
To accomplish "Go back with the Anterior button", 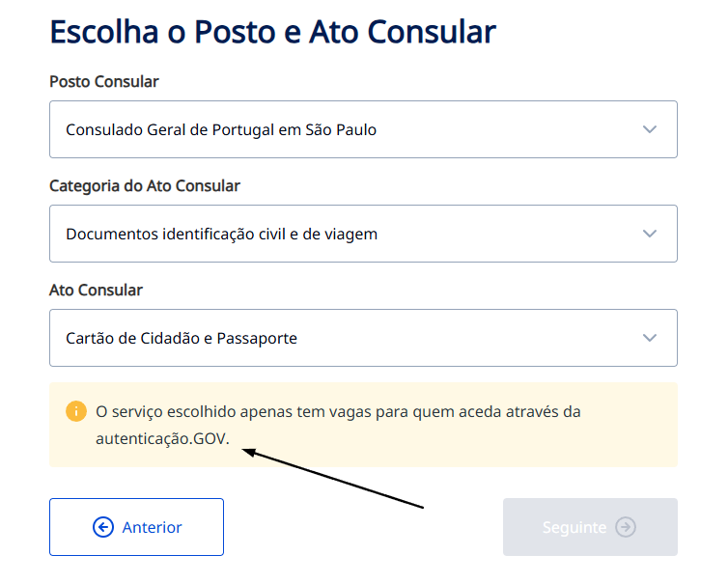I will [x=136, y=527].
